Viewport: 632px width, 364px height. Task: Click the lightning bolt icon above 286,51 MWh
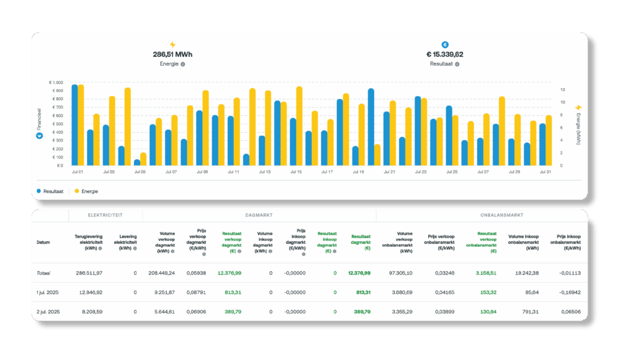[x=173, y=44]
